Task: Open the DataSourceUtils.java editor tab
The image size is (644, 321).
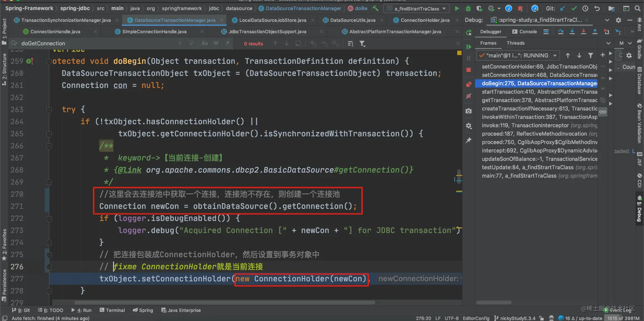Action: click(353, 20)
